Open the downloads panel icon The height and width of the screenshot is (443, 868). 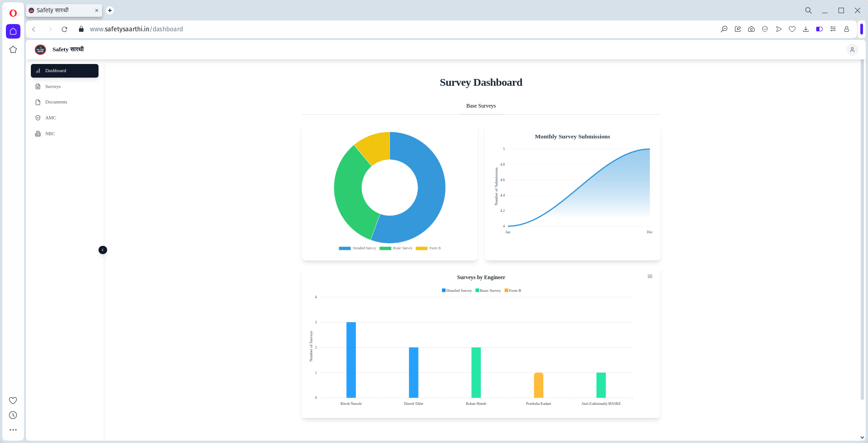pyautogui.click(x=806, y=29)
